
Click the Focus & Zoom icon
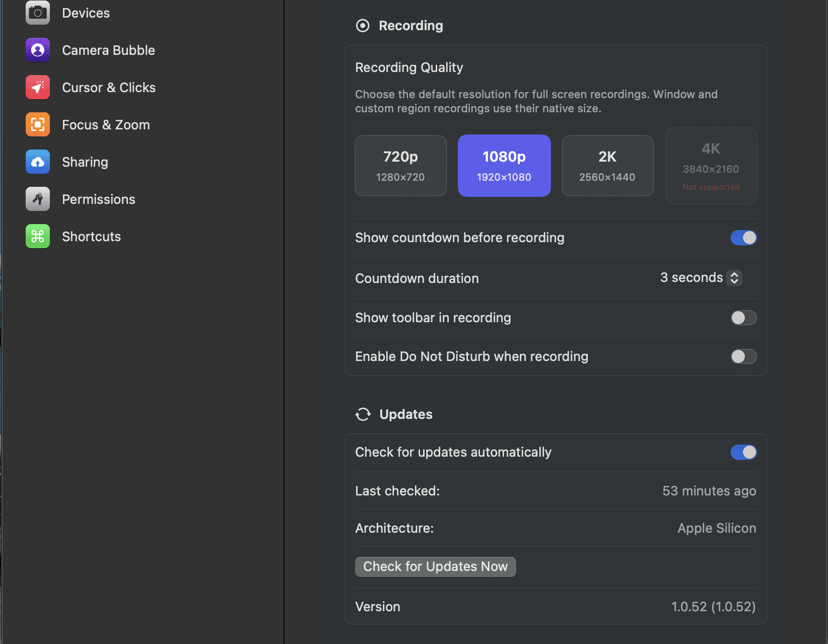pyautogui.click(x=37, y=124)
